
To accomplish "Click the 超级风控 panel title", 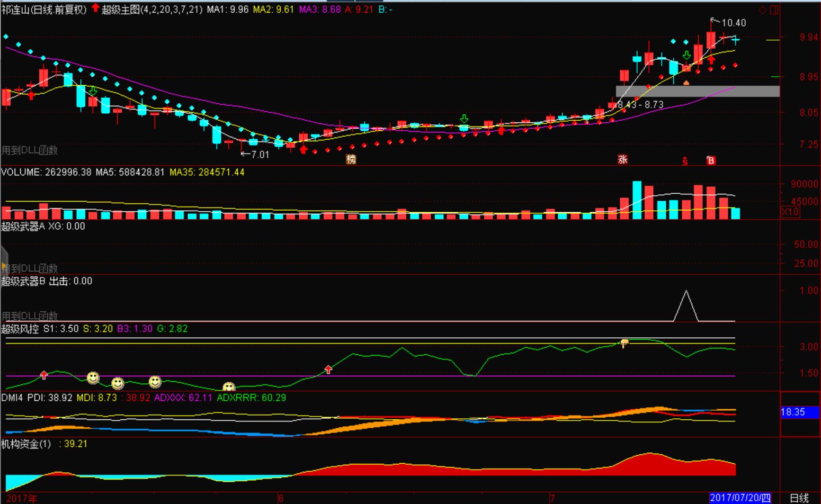I will [x=20, y=329].
